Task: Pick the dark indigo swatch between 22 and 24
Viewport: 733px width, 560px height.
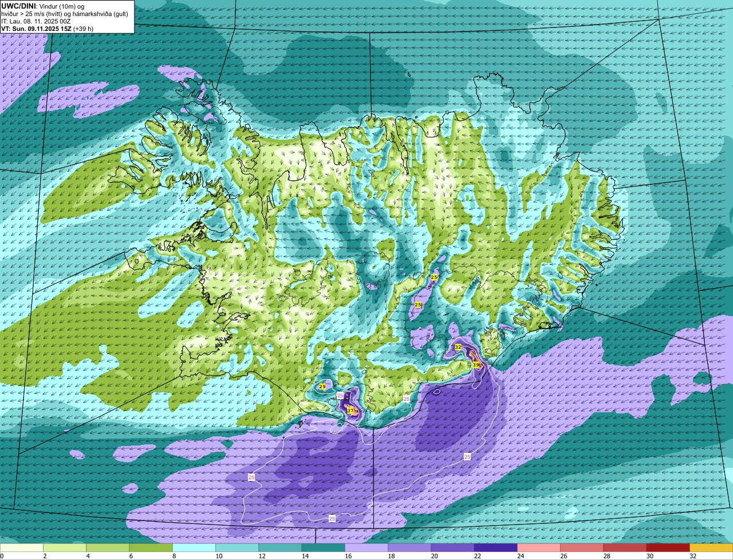Action: [496, 547]
